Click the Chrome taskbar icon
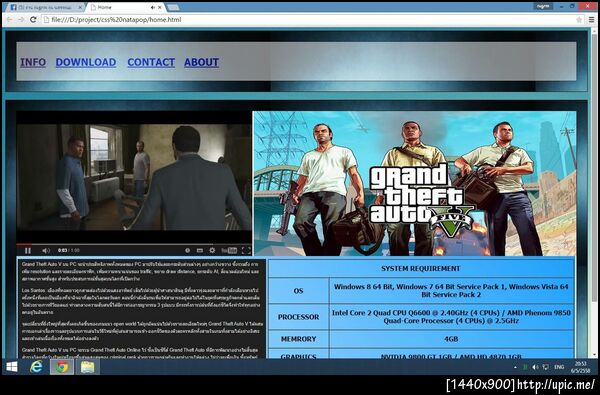Image resolution: width=600 pixels, height=395 pixels. pos(62,367)
